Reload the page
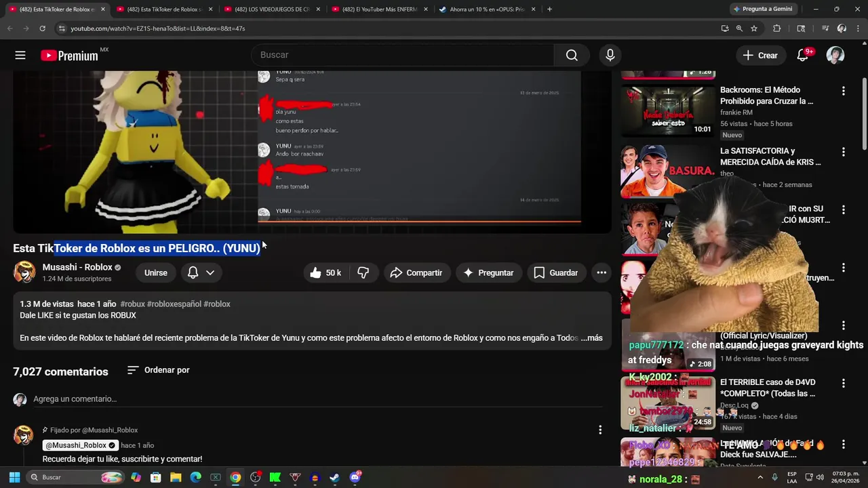This screenshot has width=868, height=488. pos(42,28)
